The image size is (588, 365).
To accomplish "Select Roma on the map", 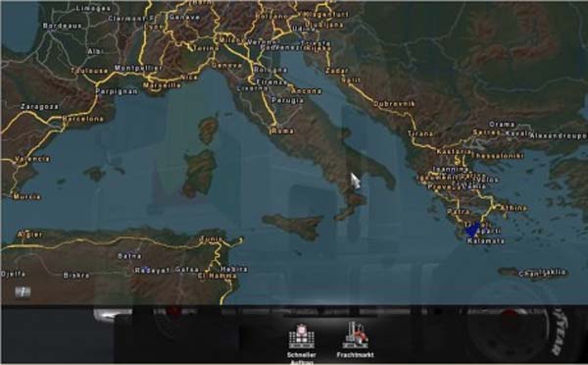I will point(282,130).
